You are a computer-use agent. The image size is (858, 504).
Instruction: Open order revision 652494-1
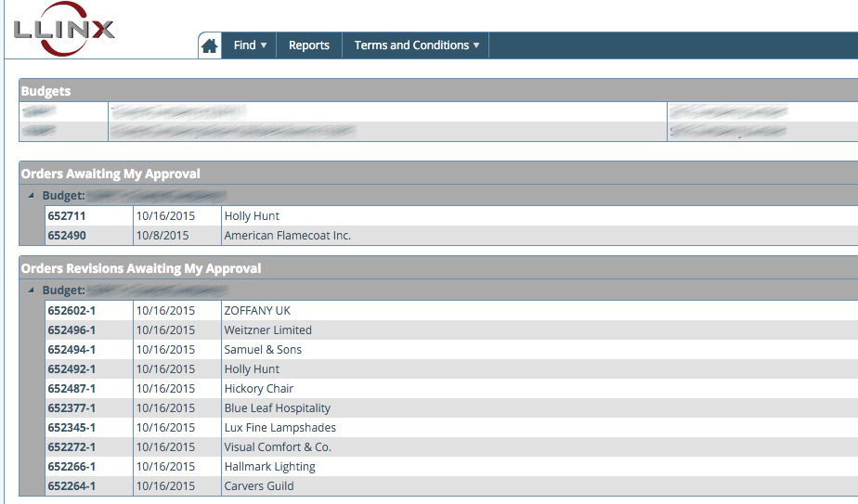[71, 350]
